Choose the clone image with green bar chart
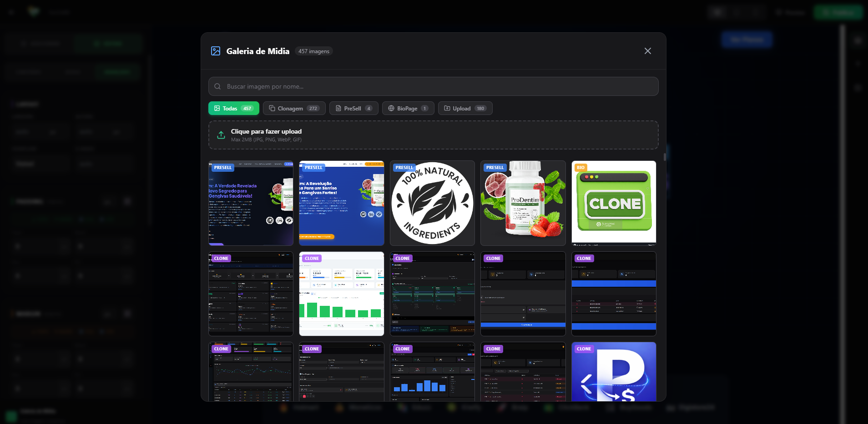Viewport: 868px width, 424px height. click(x=341, y=294)
